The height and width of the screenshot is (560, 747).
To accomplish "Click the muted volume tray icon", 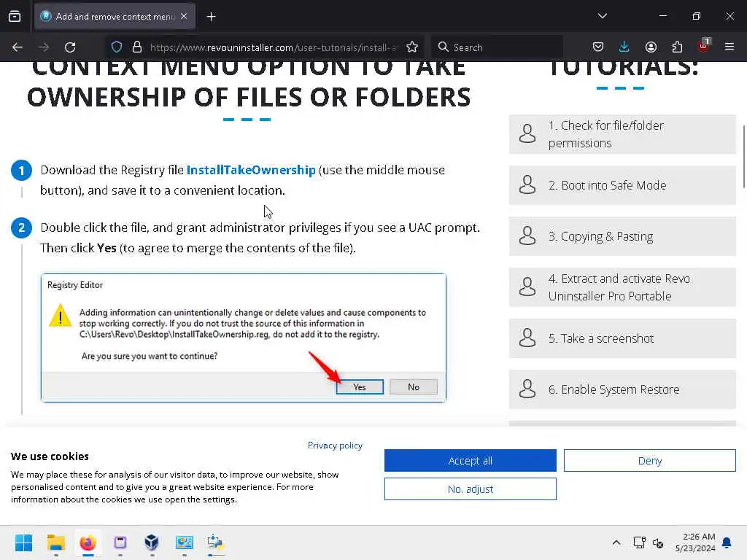I will click(x=658, y=542).
